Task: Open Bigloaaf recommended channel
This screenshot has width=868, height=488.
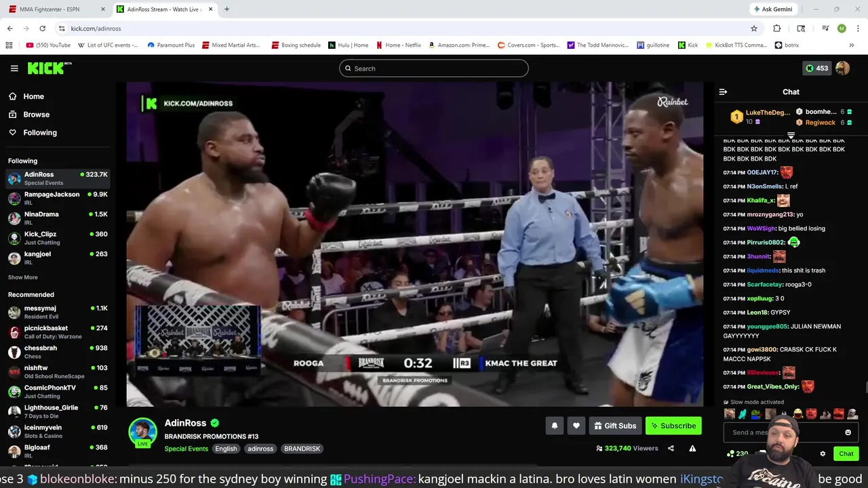Action: tap(58, 451)
